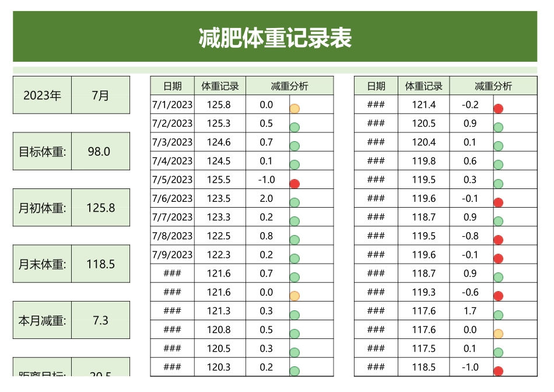Select the green status dot in the 7/8/2023 row
This screenshot has width=554, height=392.
[x=294, y=240]
